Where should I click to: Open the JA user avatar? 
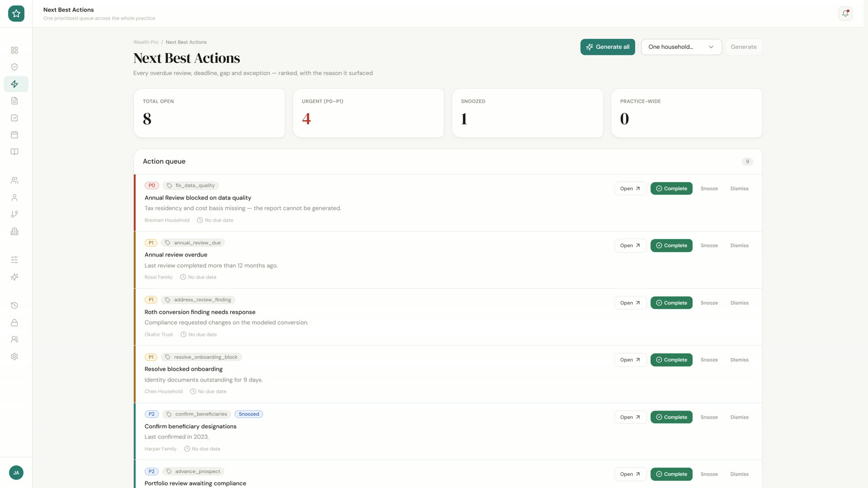pyautogui.click(x=16, y=473)
